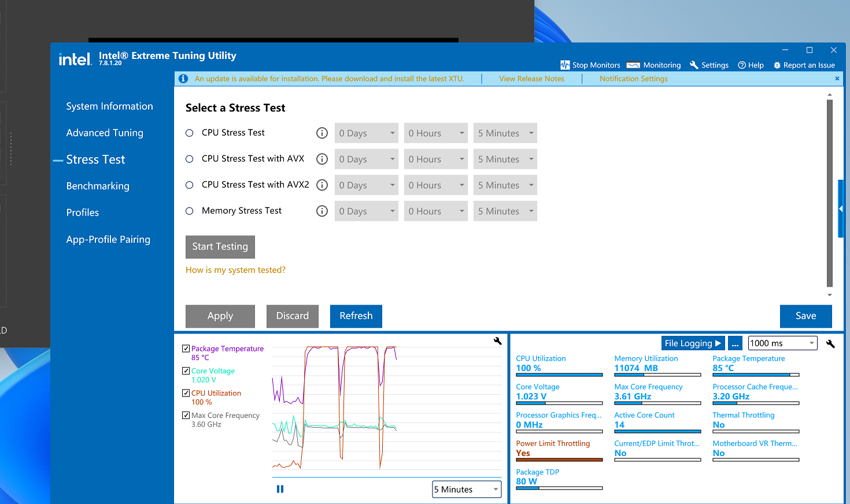Pause the monitoring graph
Image resolution: width=850 pixels, height=504 pixels.
[x=280, y=489]
